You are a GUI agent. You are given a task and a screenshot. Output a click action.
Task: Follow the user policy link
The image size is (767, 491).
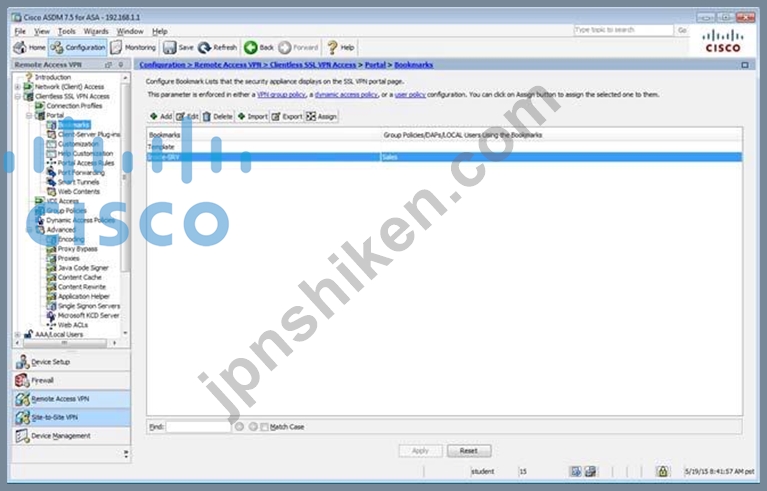coord(410,94)
